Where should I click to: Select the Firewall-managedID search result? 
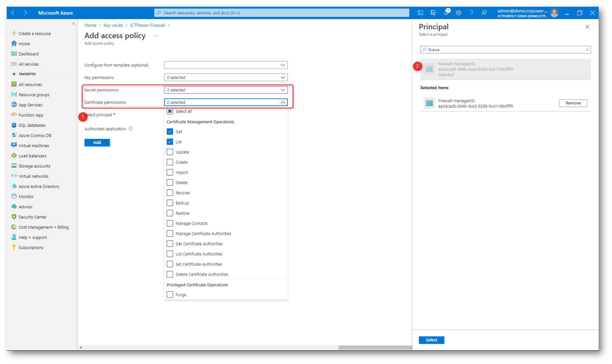(505, 69)
